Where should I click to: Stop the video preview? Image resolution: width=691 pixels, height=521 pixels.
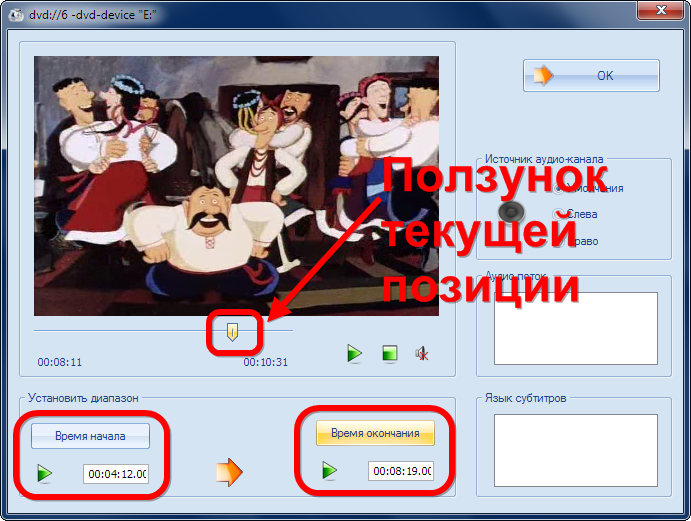pyautogui.click(x=390, y=354)
